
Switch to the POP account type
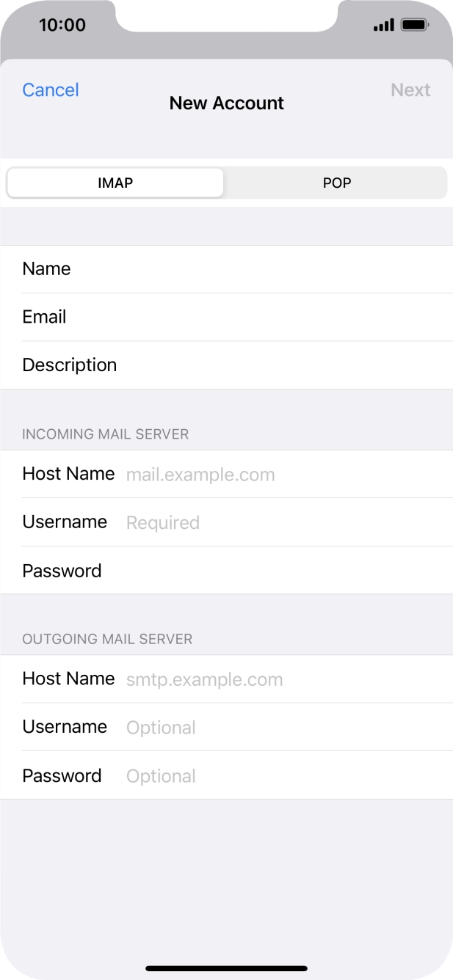[x=337, y=183]
